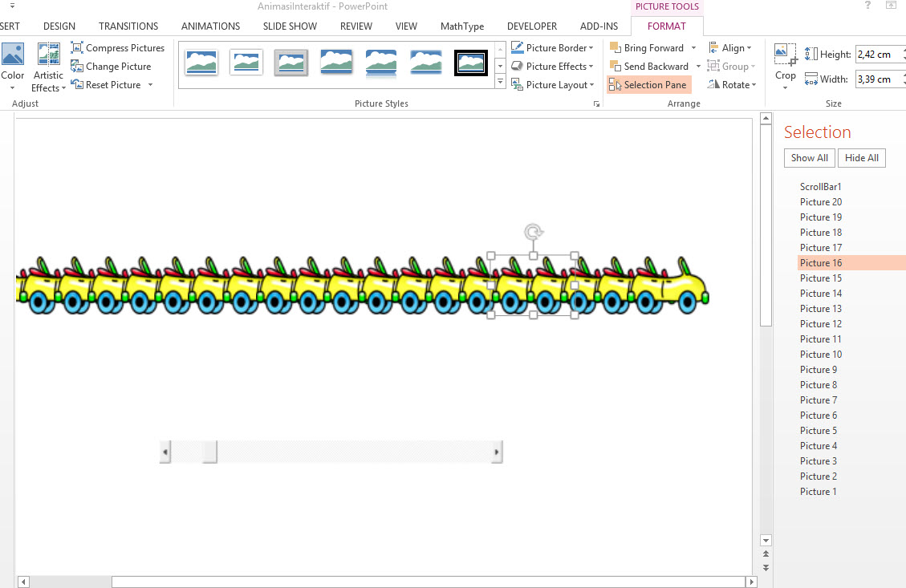
Task: Expand the Picture Effects menu
Action: 552,67
